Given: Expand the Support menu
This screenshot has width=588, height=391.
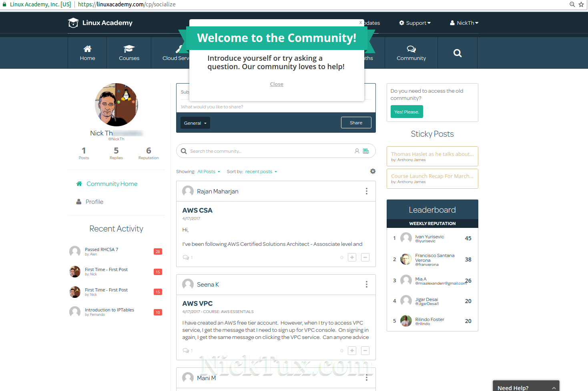Looking at the screenshot, I should point(415,23).
